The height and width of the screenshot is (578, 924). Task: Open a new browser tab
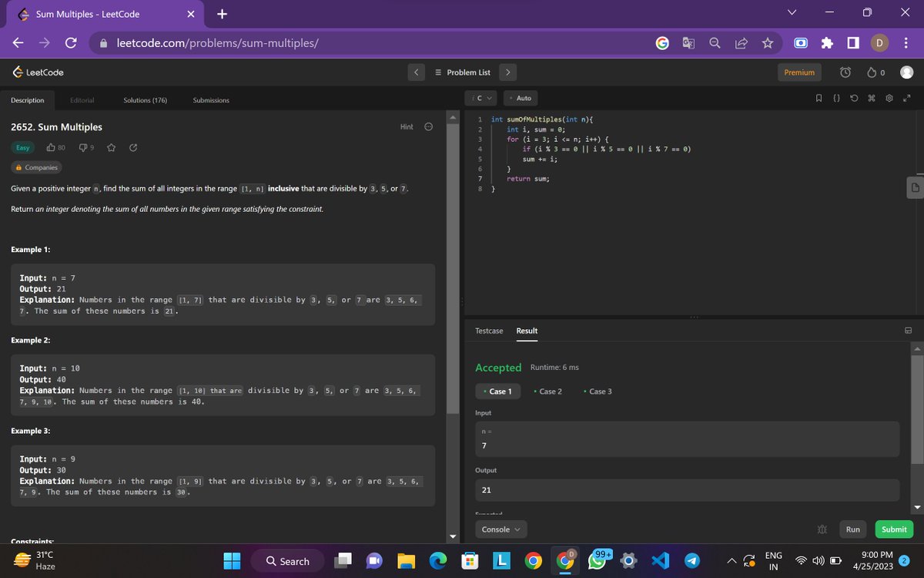click(x=221, y=14)
